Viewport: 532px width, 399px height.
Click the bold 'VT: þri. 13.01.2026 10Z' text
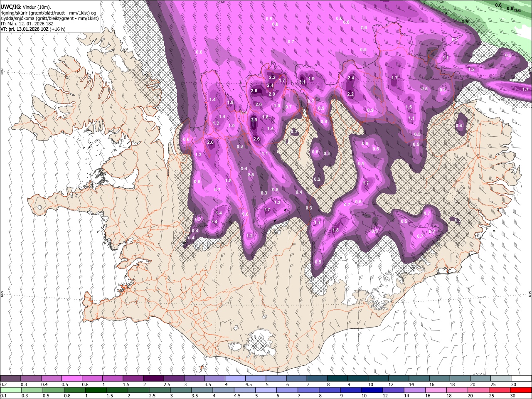pos(25,29)
